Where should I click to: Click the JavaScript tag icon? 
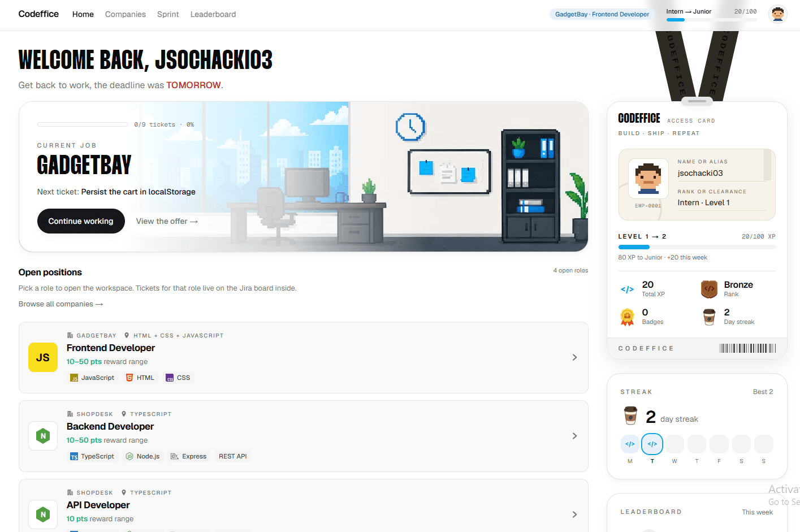coord(74,378)
